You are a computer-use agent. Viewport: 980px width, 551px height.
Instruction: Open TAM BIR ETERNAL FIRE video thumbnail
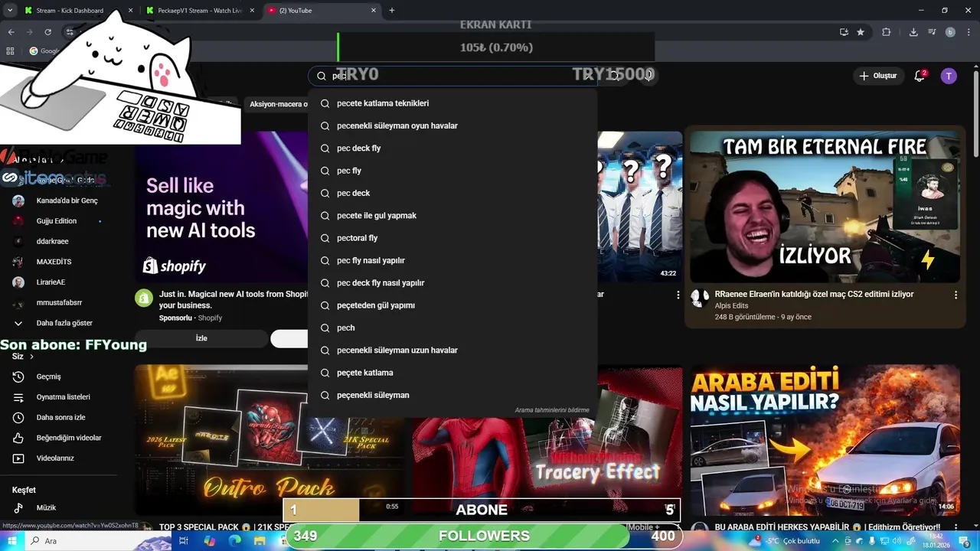(825, 207)
